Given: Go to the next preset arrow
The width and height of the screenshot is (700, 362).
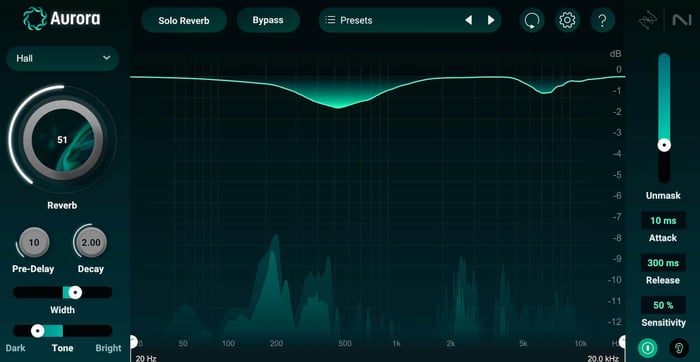Looking at the screenshot, I should click(491, 20).
